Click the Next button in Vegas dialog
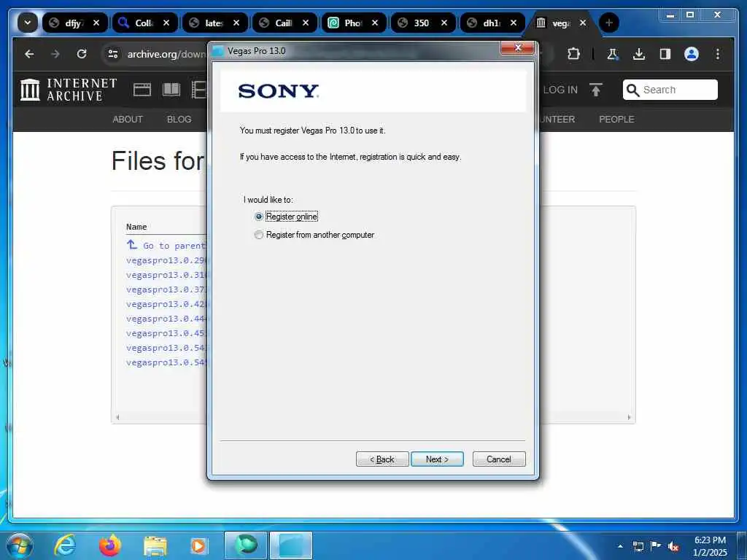This screenshot has width=747, height=560. pyautogui.click(x=437, y=459)
